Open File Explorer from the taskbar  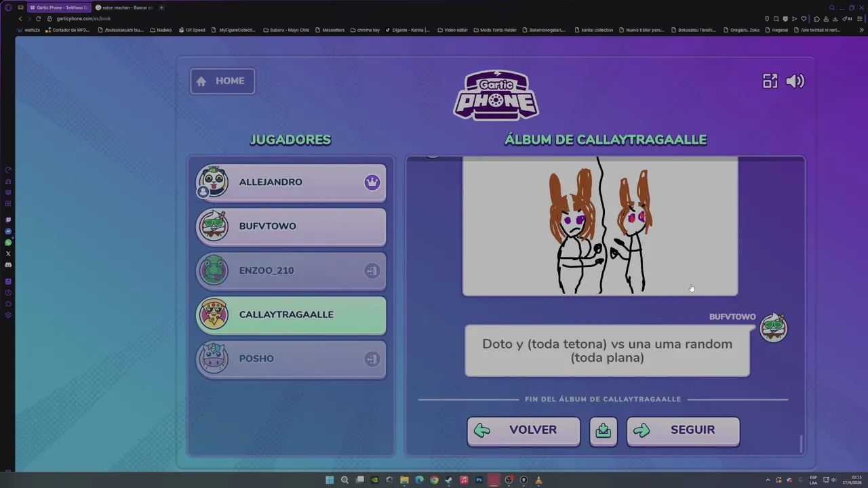[404, 480]
